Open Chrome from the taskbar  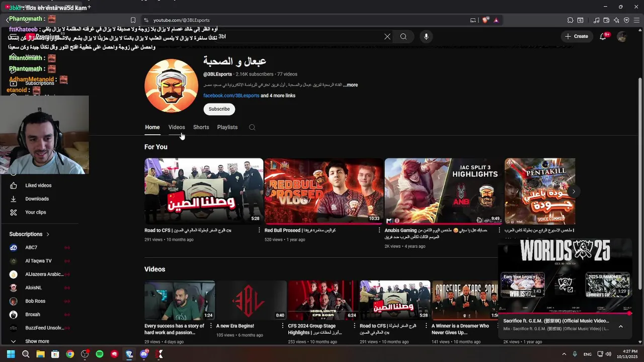point(70,354)
